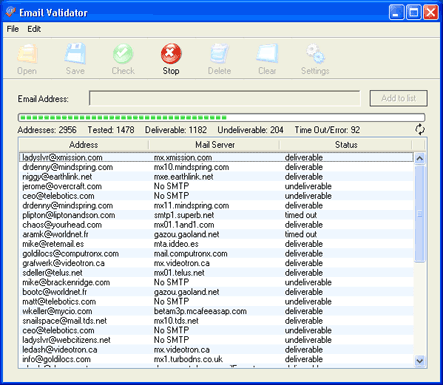Viewport: 443px width, 385px height.
Task: Click the Email Validator title bar icon
Action: (10, 12)
